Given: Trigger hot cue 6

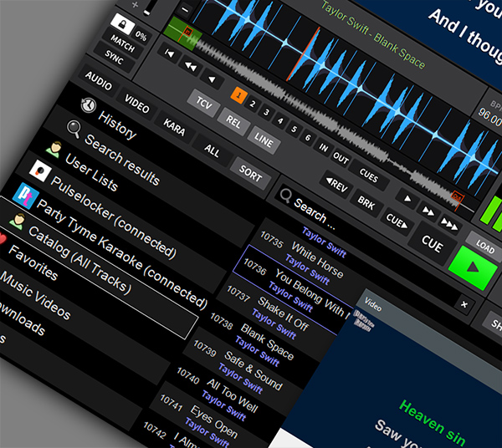Looking at the screenshot, I should (x=308, y=138).
